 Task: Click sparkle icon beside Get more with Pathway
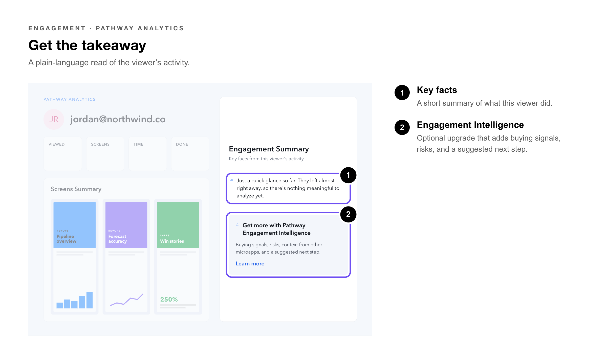pos(237,225)
